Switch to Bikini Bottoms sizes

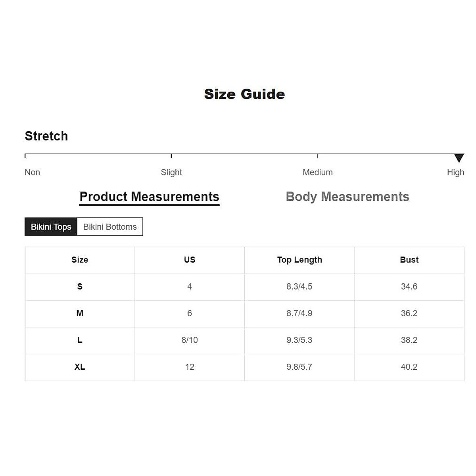[110, 227]
